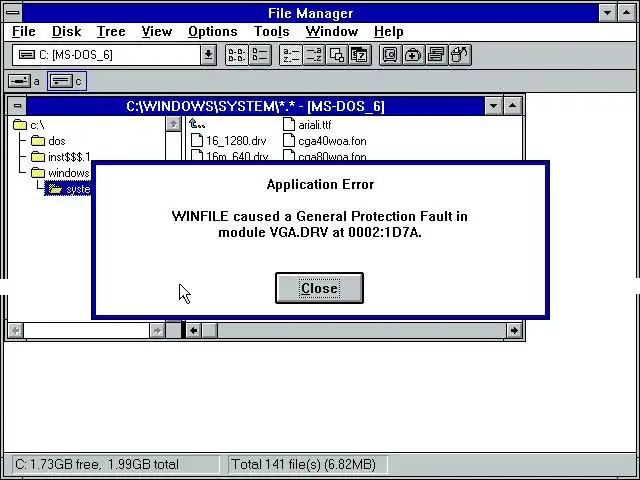The width and height of the screenshot is (640, 480).
Task: Launch the Anti-Virus tool (medical kit icon)
Action: 413,55
